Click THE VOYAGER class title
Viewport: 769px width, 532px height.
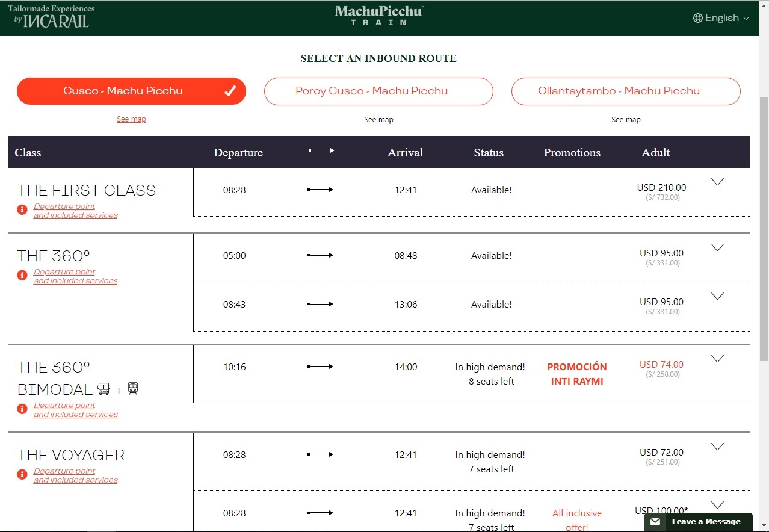click(x=71, y=456)
